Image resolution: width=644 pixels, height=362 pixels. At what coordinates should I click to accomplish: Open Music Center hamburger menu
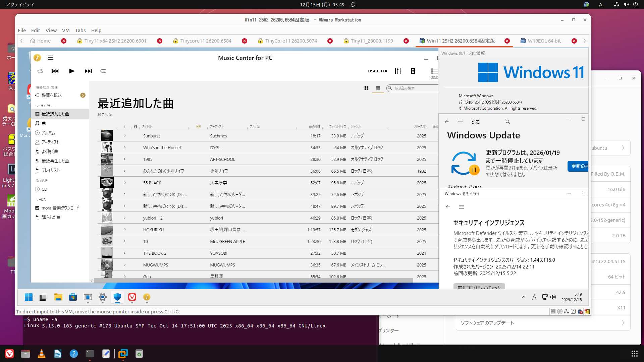(x=51, y=58)
